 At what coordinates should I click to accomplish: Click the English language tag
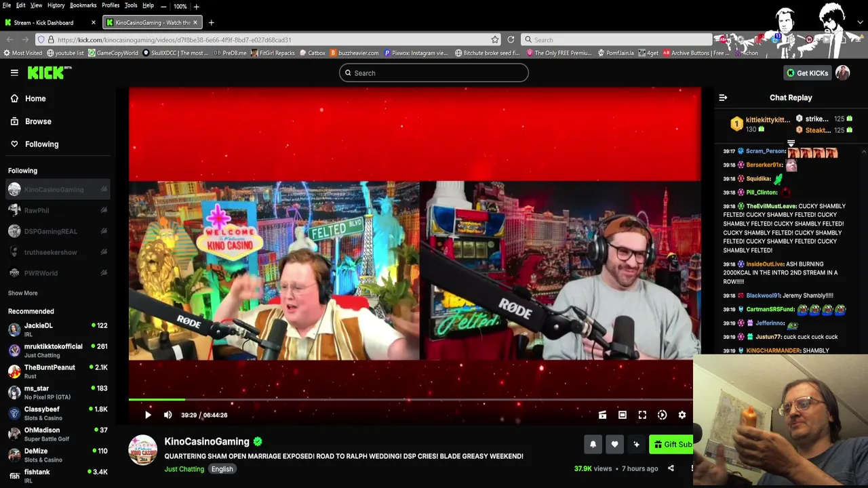click(x=222, y=469)
